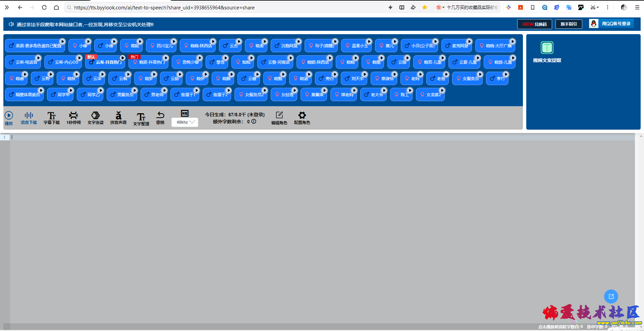Log in with 用QQ帐号登录

coord(611,24)
